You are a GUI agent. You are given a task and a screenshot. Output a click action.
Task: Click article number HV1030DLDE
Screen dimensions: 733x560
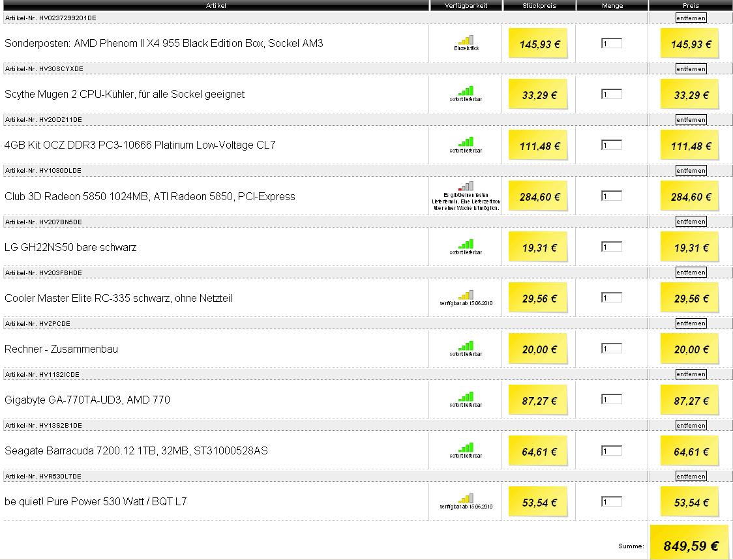tap(60, 171)
